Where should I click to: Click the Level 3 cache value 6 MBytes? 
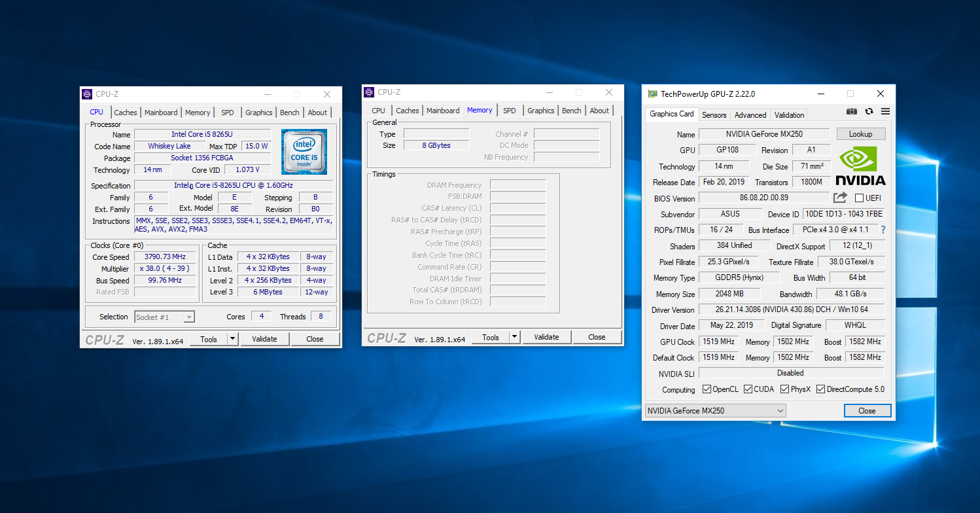coord(268,292)
